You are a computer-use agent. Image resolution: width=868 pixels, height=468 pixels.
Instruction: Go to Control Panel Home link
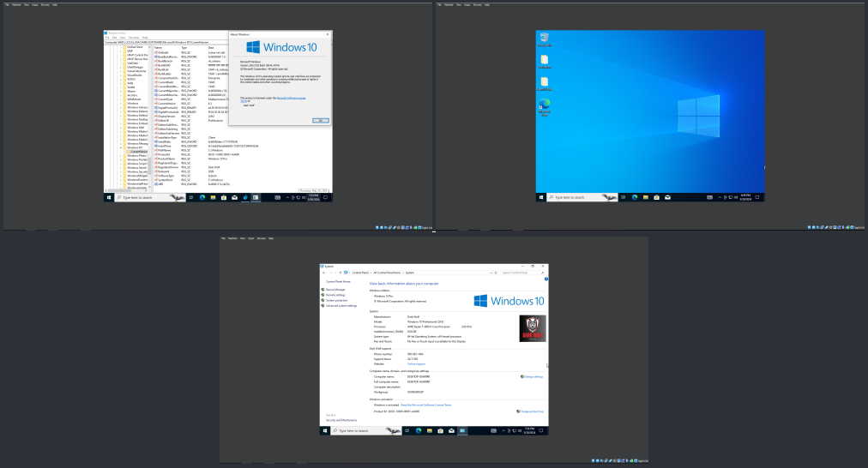338,282
